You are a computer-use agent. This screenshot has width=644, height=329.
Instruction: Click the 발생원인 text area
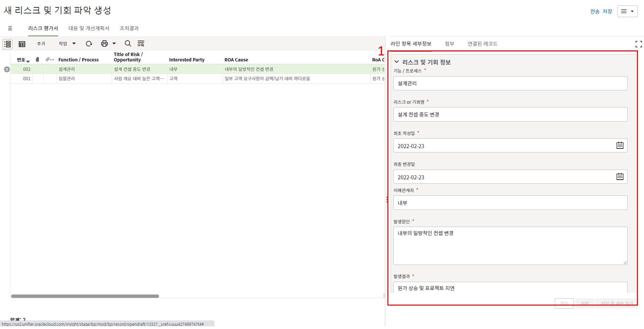point(510,245)
